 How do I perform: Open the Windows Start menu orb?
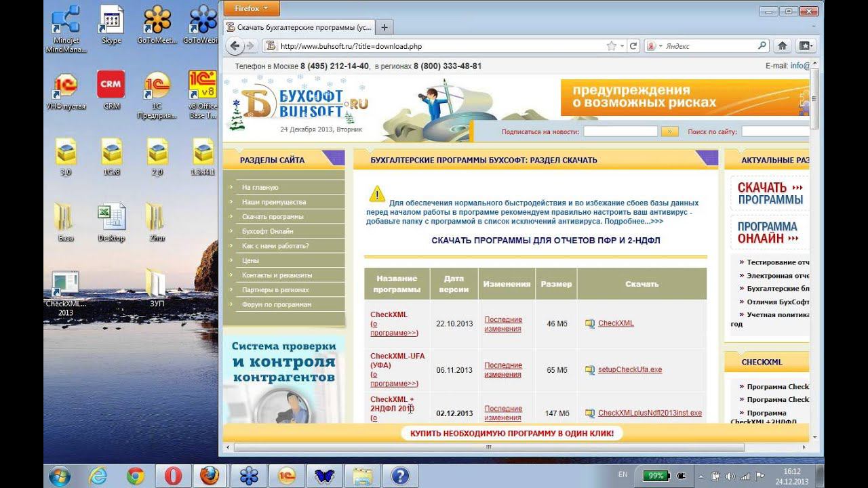[x=58, y=476]
